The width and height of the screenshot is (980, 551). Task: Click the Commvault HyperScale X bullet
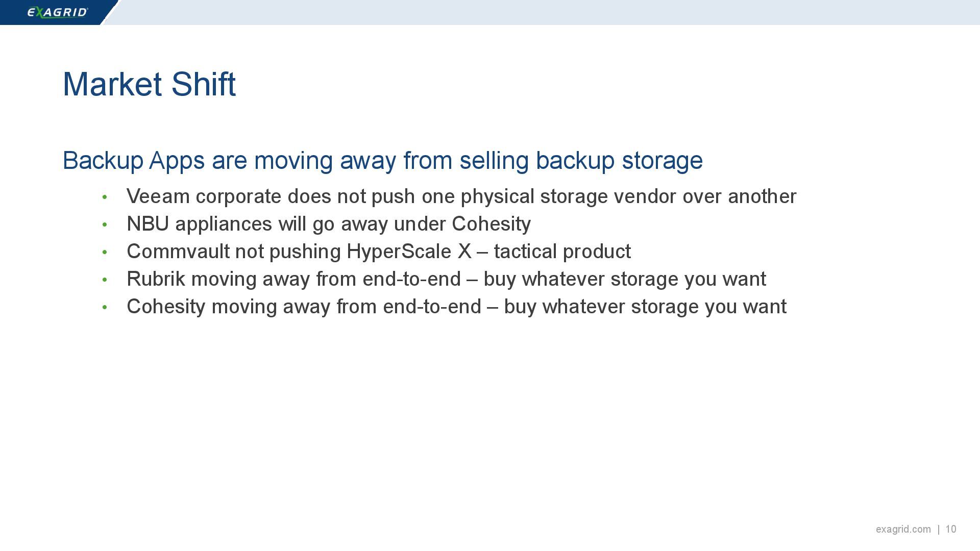point(378,252)
